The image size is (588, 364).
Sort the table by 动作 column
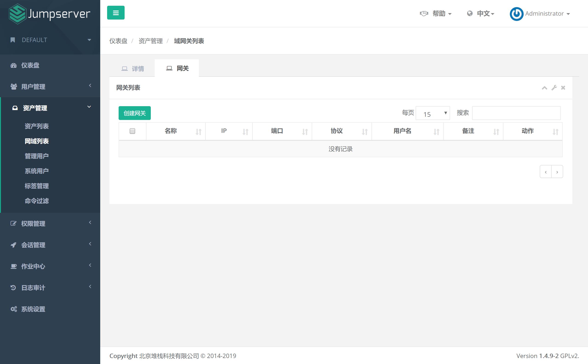(x=533, y=131)
